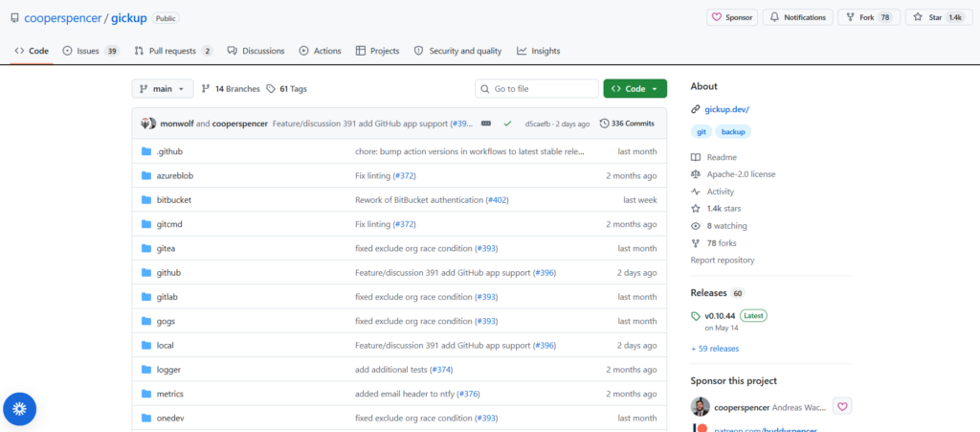Click the link icon beside gickup.dev
Screen dimensions: 980x432
coord(695,109)
